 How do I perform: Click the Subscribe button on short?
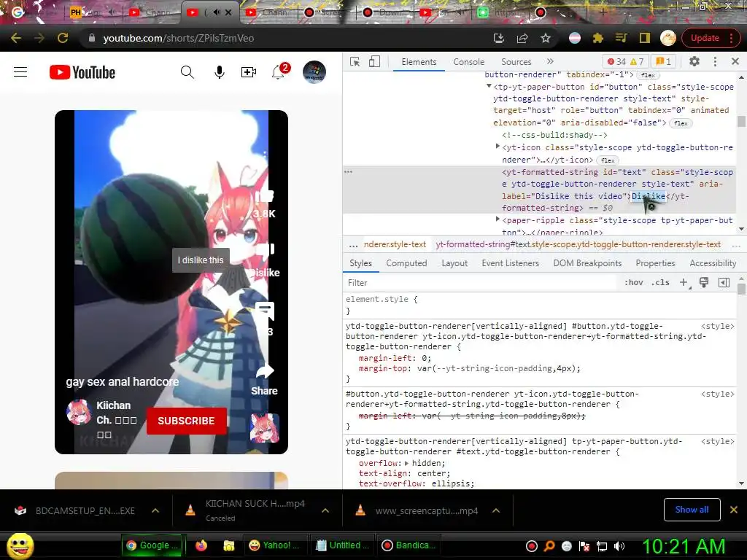pos(186,421)
